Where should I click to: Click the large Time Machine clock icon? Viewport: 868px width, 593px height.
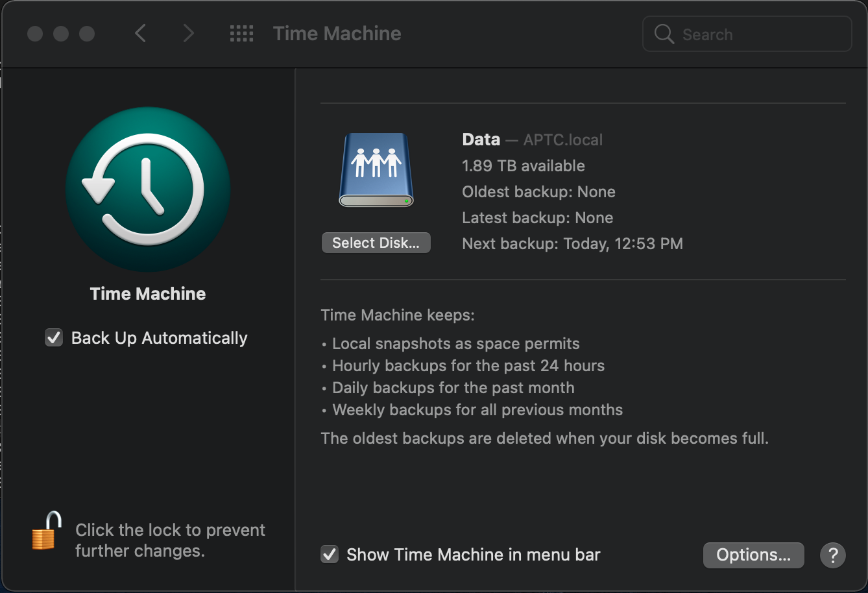(148, 190)
